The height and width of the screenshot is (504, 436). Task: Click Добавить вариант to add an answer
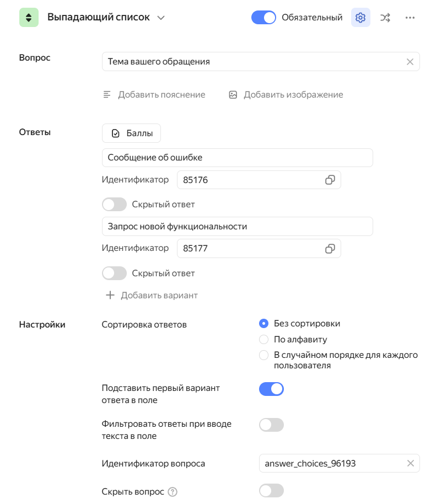(152, 296)
